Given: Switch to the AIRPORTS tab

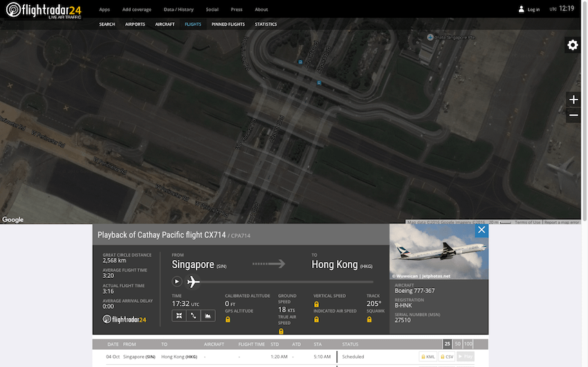Looking at the screenshot, I should click(x=135, y=24).
